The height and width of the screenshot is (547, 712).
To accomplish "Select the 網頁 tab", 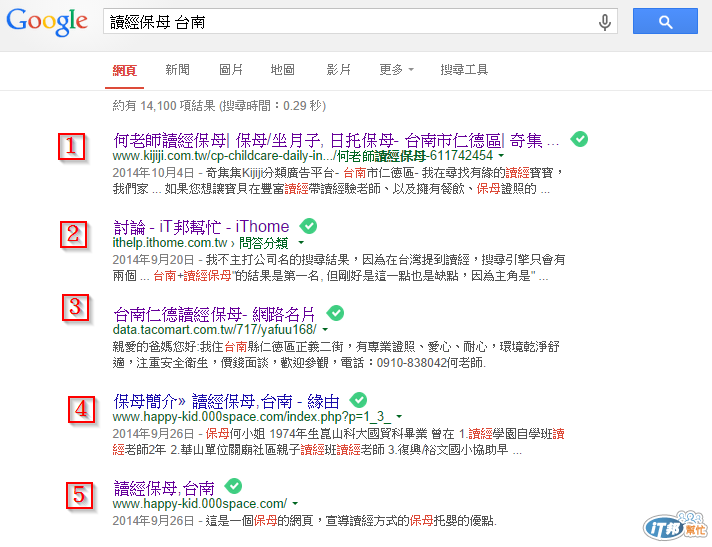I will tap(124, 70).
